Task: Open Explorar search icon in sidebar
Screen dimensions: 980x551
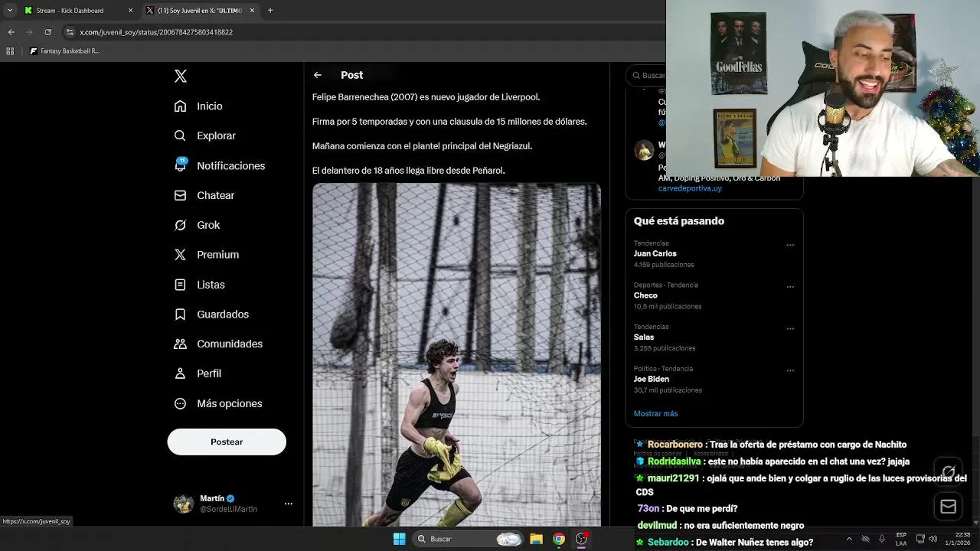Action: click(x=180, y=135)
